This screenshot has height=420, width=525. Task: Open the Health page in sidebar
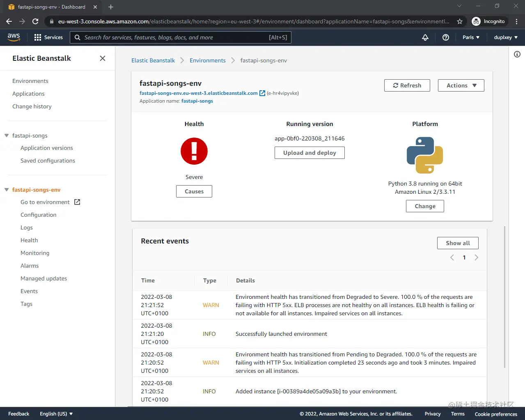[29, 240]
